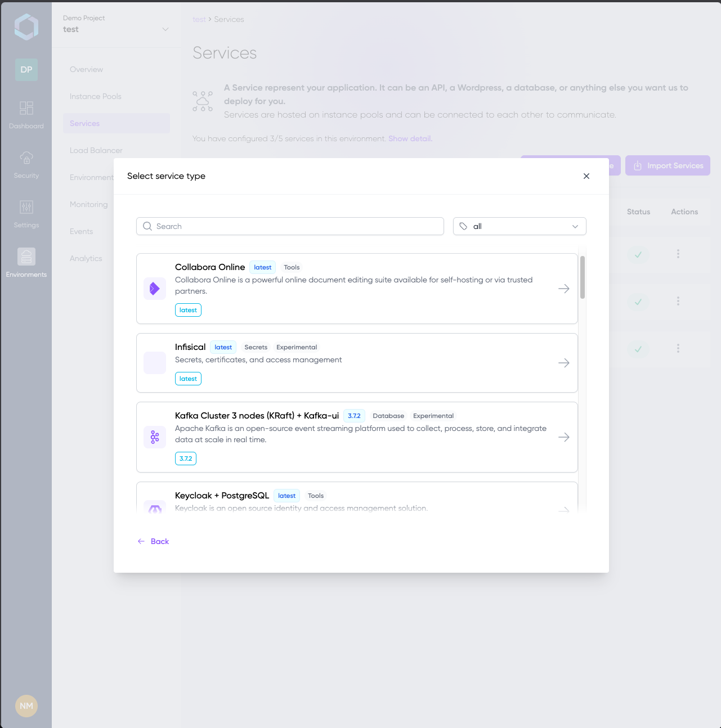Screen dimensions: 721x728
Task: Click arrow on Collabora Online card
Action: coord(563,289)
